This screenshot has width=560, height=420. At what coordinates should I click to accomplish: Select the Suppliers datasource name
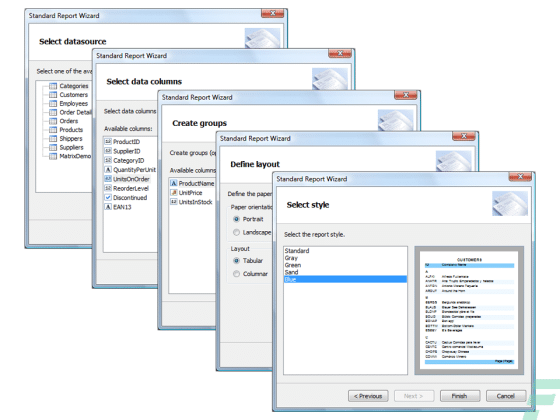(71, 148)
